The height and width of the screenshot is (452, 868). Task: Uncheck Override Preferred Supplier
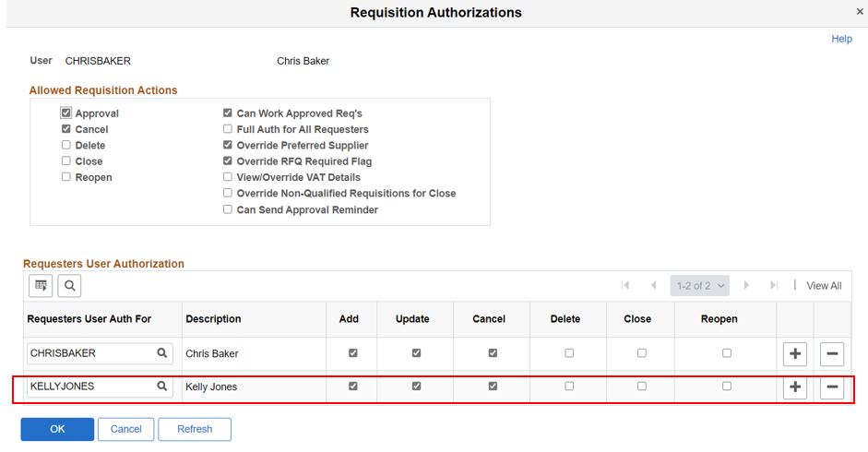click(x=228, y=146)
